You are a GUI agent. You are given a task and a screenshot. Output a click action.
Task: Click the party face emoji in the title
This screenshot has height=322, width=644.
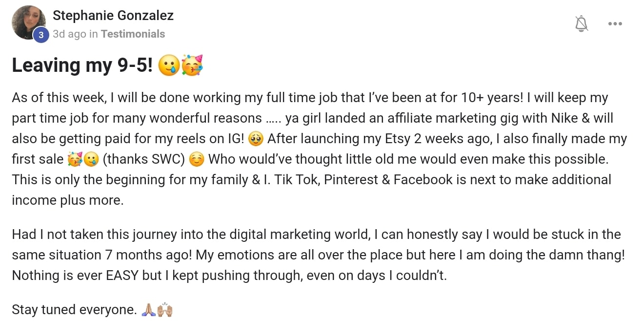pos(192,65)
